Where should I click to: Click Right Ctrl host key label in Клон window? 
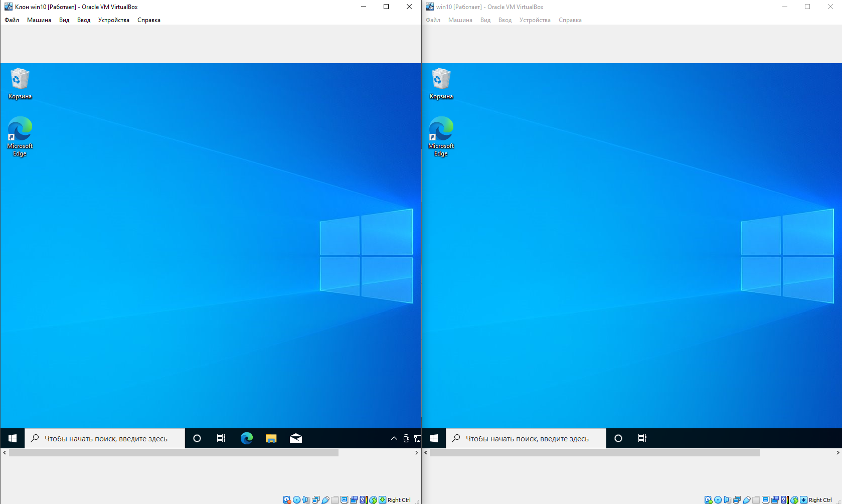click(399, 500)
